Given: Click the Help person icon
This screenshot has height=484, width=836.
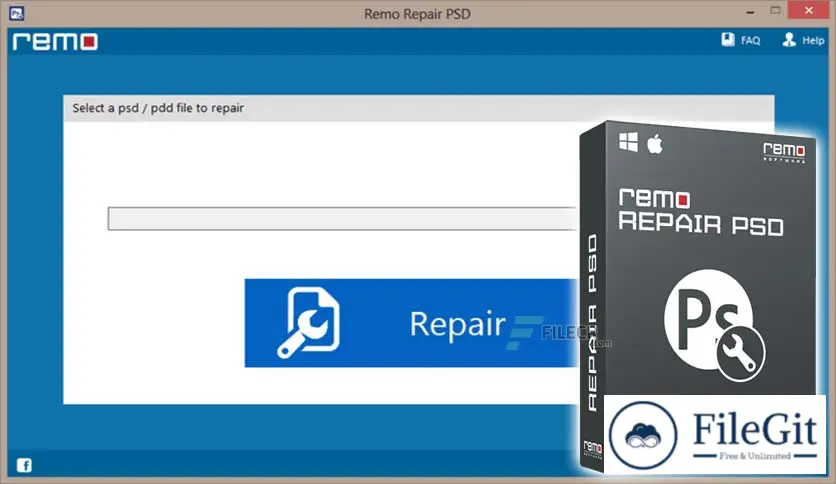Looking at the screenshot, I should click(x=789, y=39).
